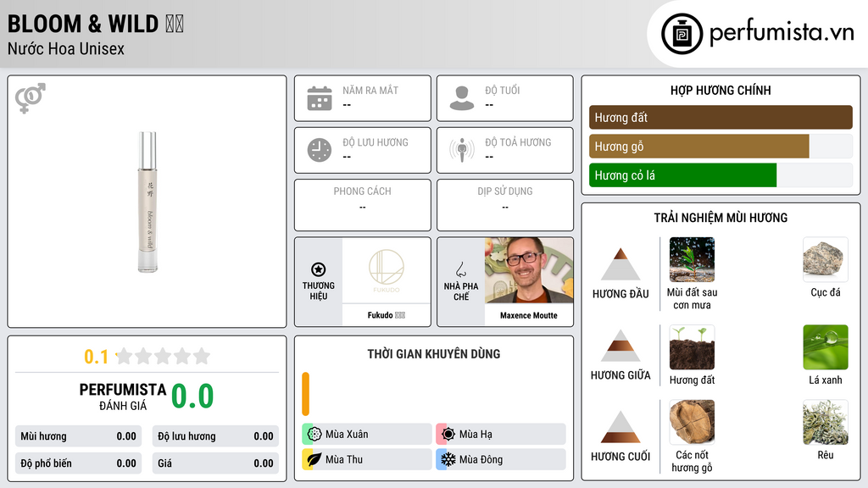Open the Bloom & Wild perfume bottle image
Viewport: 868px width, 488px height.
tap(147, 202)
